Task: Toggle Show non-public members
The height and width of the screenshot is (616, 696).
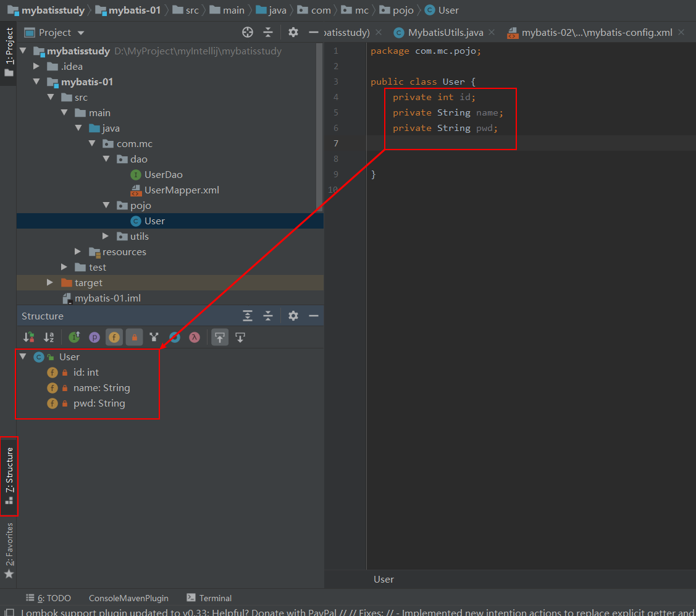Action: click(135, 337)
